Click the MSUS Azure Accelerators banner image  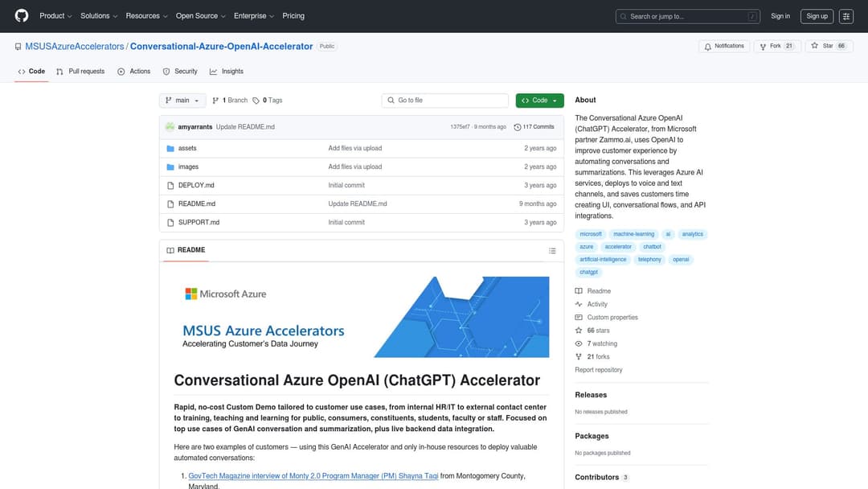pos(362,318)
